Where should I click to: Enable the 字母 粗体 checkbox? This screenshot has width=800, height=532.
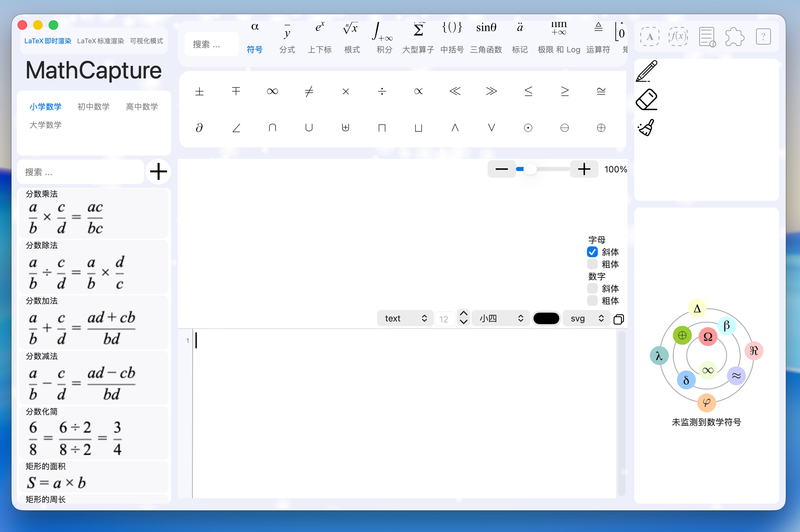(592, 264)
